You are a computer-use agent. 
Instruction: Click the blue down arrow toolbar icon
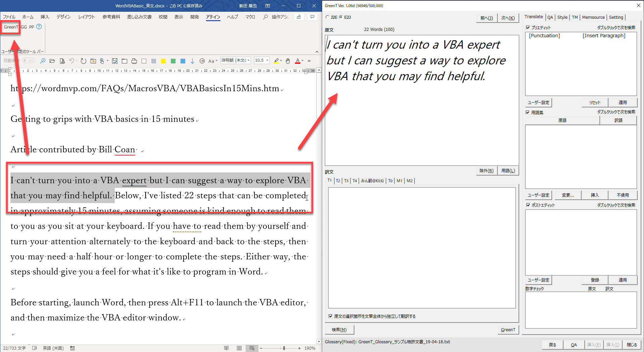coord(192,61)
